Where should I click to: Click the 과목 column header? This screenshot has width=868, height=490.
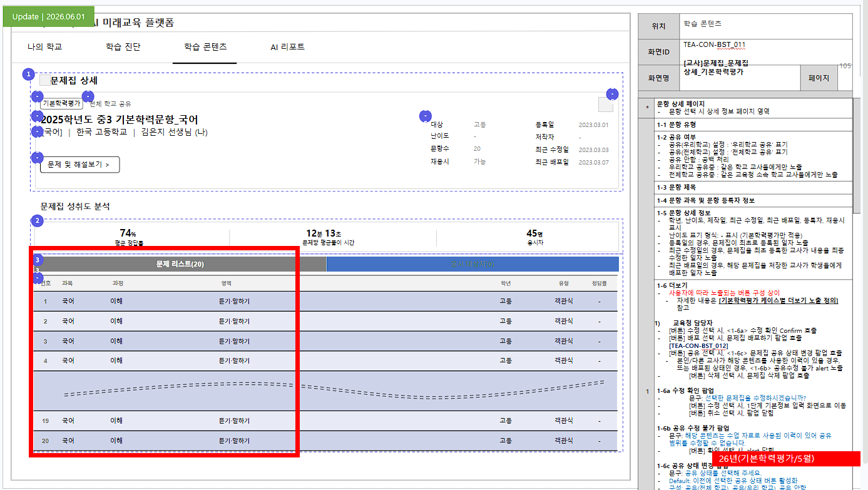[x=68, y=283]
